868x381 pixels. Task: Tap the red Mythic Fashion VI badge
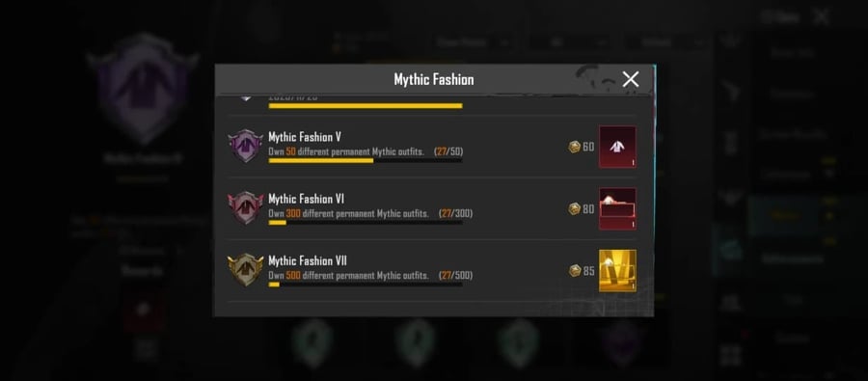pyautogui.click(x=245, y=208)
